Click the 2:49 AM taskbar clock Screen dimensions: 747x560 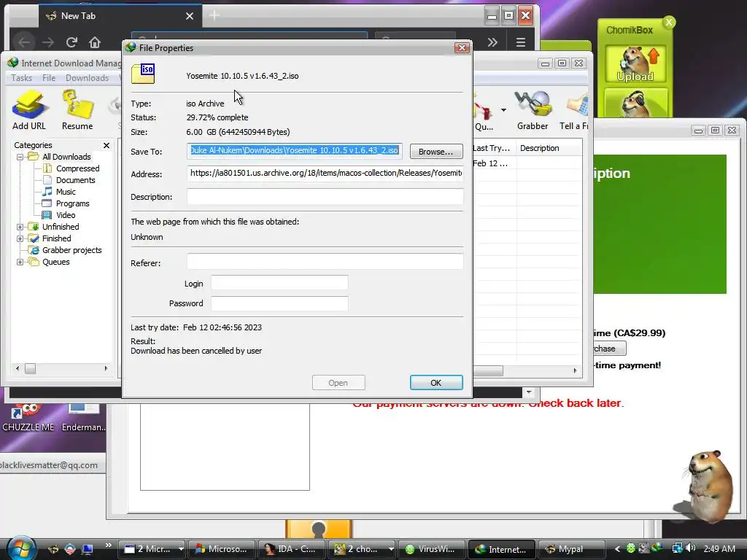click(719, 549)
